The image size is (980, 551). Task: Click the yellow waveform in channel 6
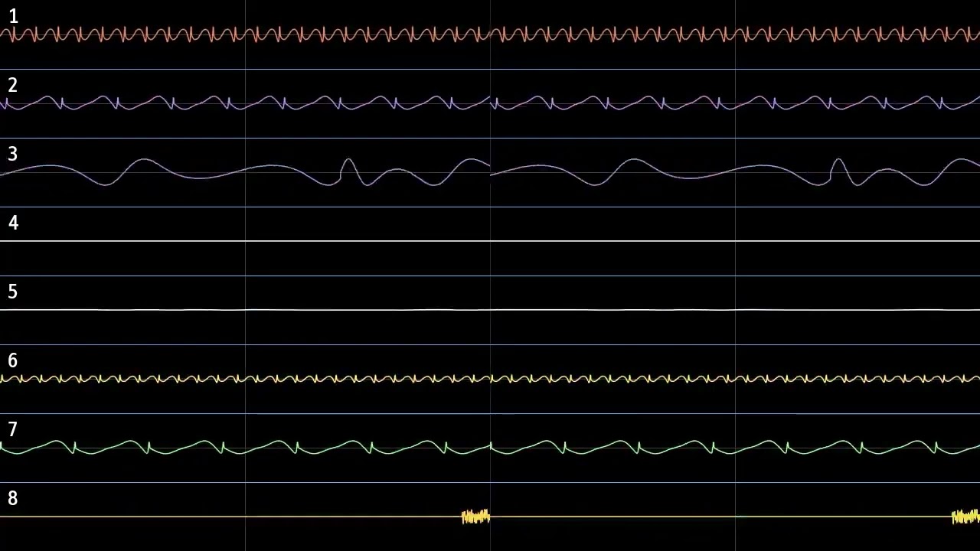tap(490, 378)
